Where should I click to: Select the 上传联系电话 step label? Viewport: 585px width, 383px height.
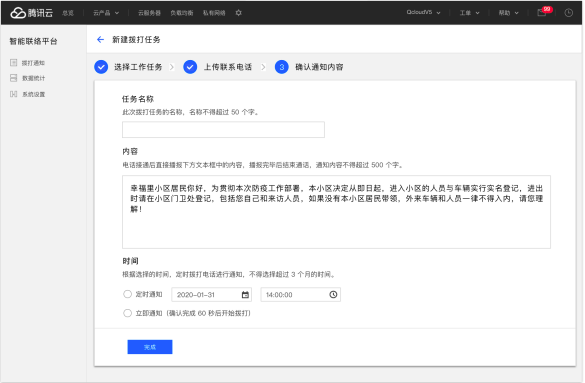pyautogui.click(x=228, y=67)
